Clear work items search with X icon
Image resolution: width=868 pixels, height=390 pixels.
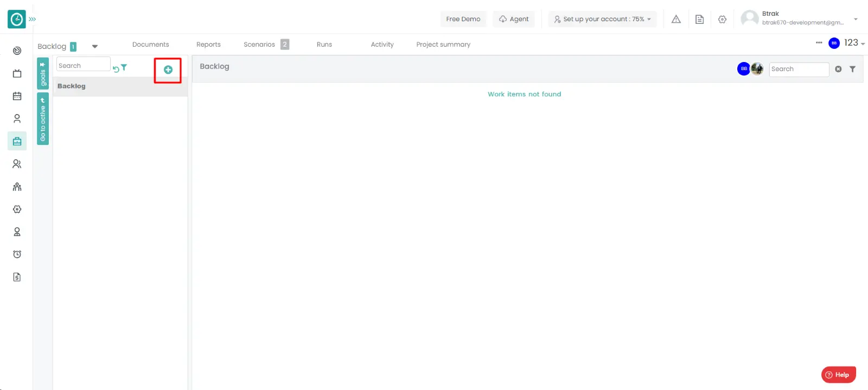click(x=838, y=69)
